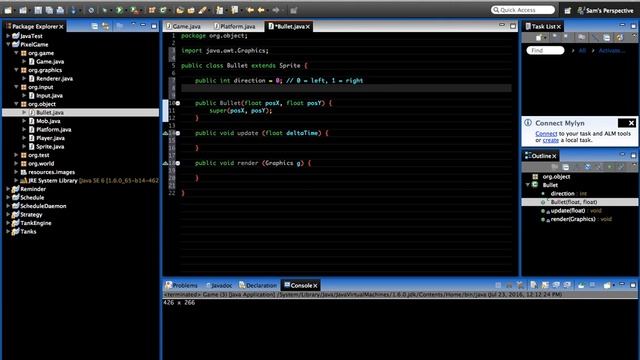Click the Connect link in Mylyn panel

[x=546, y=134]
